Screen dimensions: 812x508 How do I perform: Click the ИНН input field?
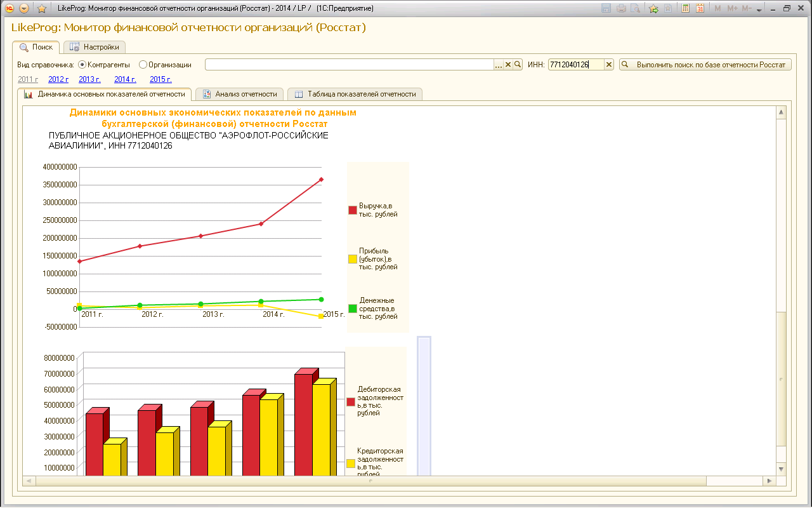coord(576,64)
